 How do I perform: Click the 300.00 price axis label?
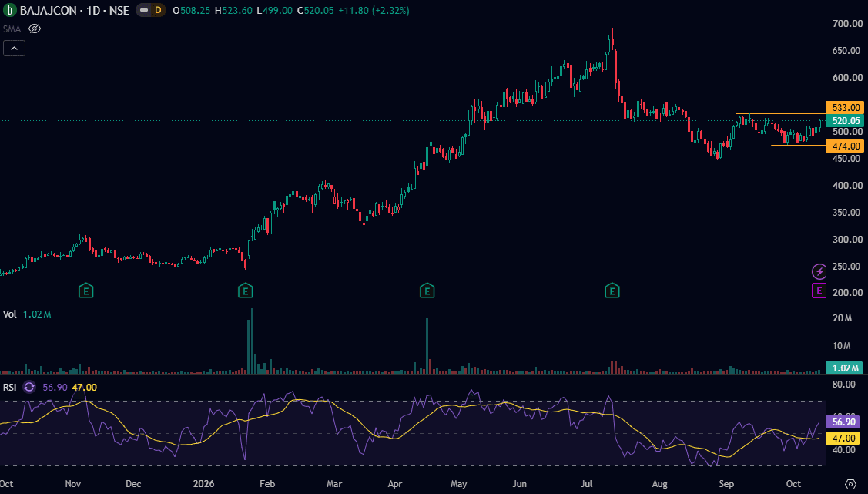[x=847, y=239]
